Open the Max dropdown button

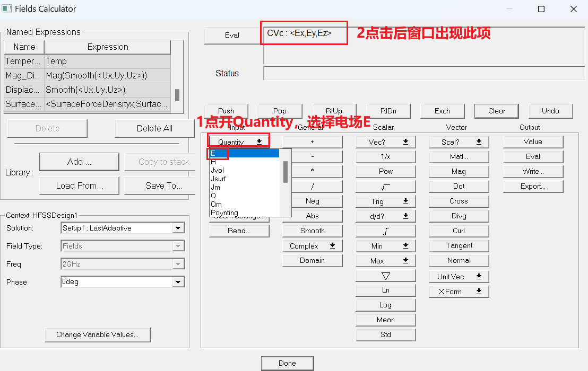pyautogui.click(x=385, y=261)
